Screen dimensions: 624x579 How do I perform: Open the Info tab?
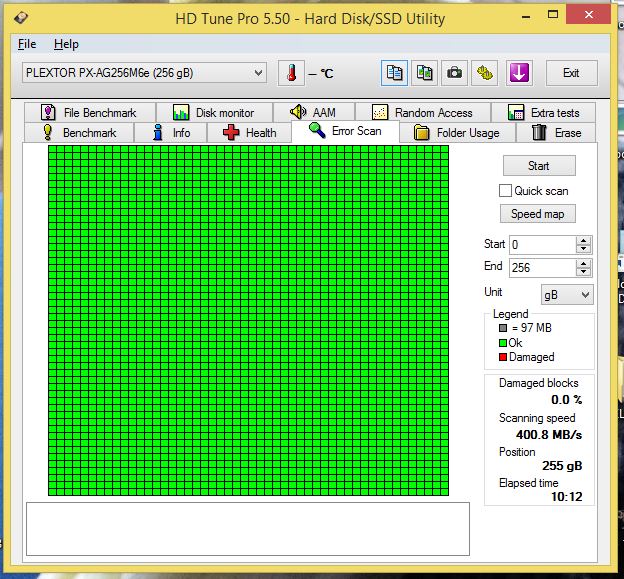point(171,133)
